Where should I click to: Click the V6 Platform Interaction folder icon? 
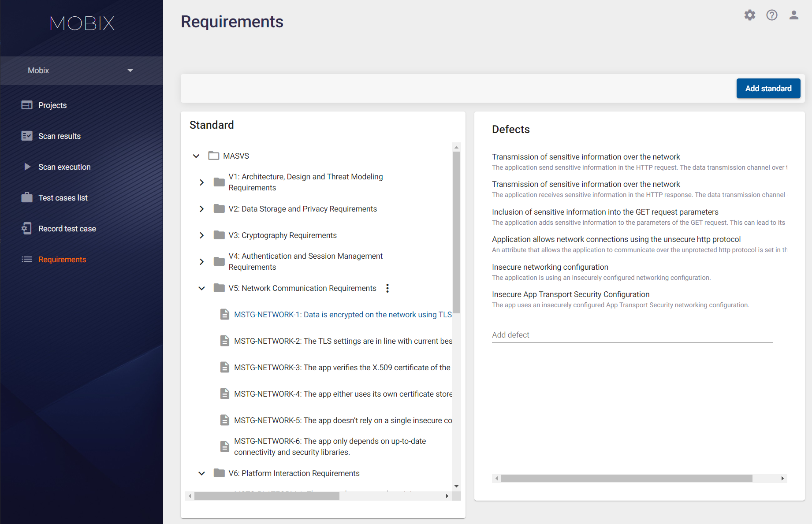click(219, 473)
